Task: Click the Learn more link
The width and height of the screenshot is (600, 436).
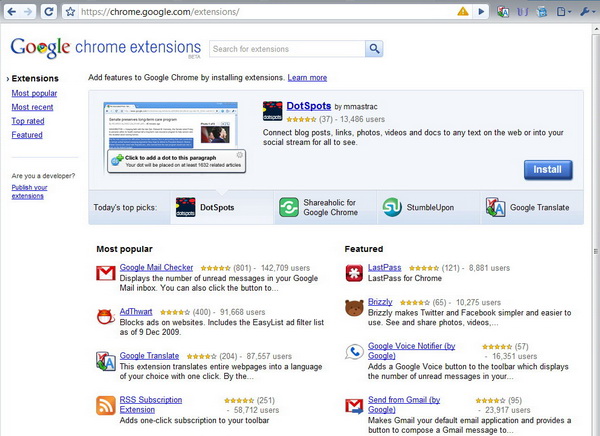Action: (x=307, y=78)
